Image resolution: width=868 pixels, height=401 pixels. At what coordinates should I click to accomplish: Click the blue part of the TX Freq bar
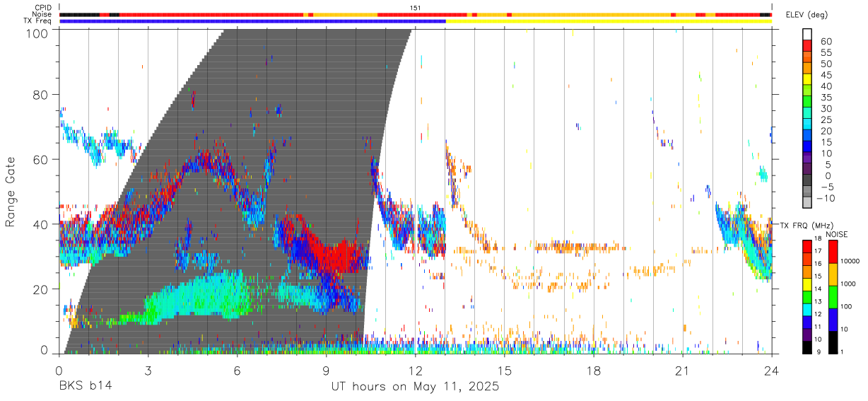pyautogui.click(x=253, y=21)
